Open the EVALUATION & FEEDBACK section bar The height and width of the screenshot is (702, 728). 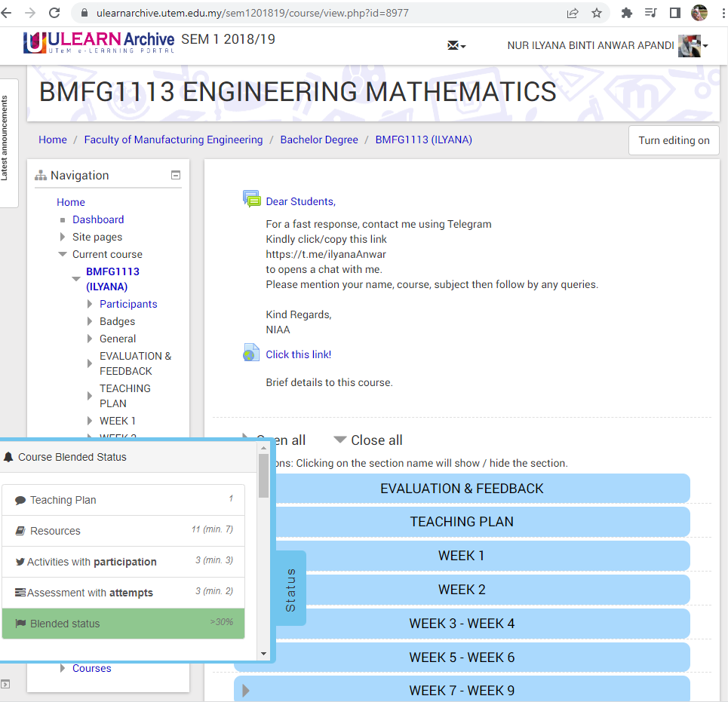(462, 489)
